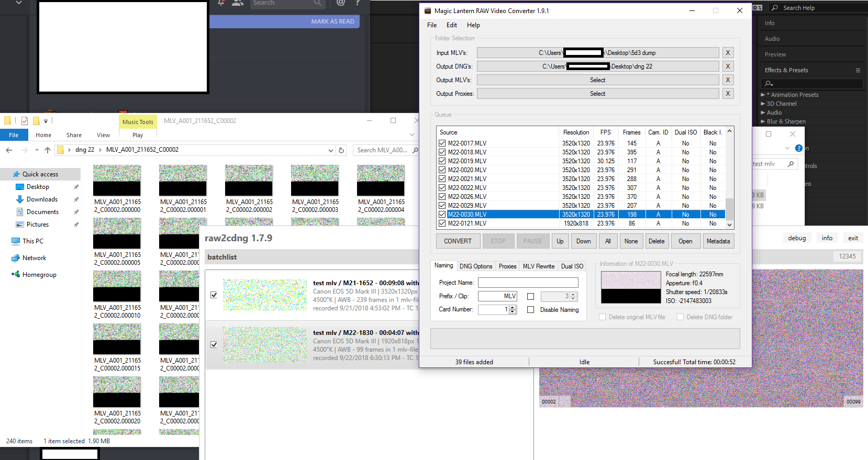This screenshot has height=460, width=868.
Task: Click the queue list vertical scrollbar thumb
Action: (729, 209)
